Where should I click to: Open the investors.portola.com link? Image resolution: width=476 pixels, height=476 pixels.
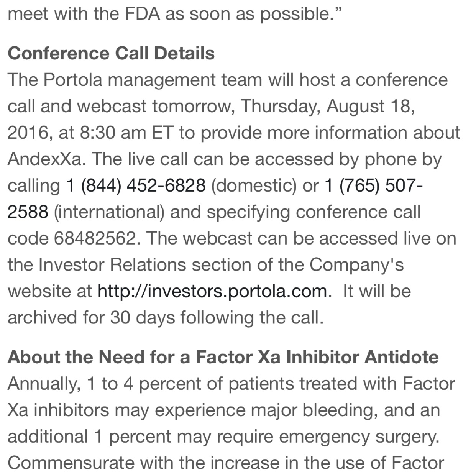point(212,291)
